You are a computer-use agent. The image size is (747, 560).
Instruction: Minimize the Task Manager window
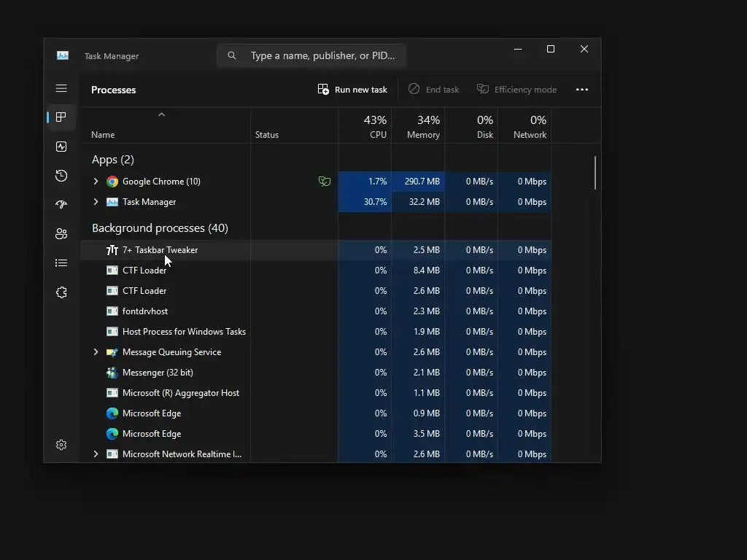(x=518, y=49)
